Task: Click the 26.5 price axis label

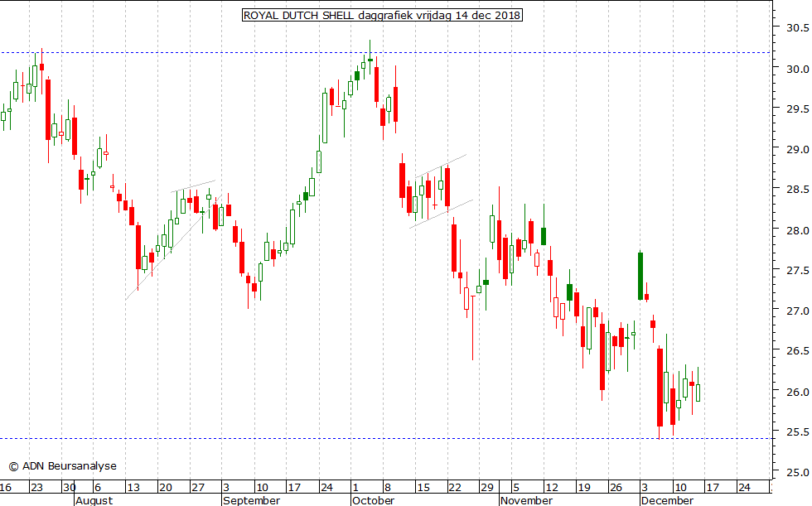Action: 797,351
